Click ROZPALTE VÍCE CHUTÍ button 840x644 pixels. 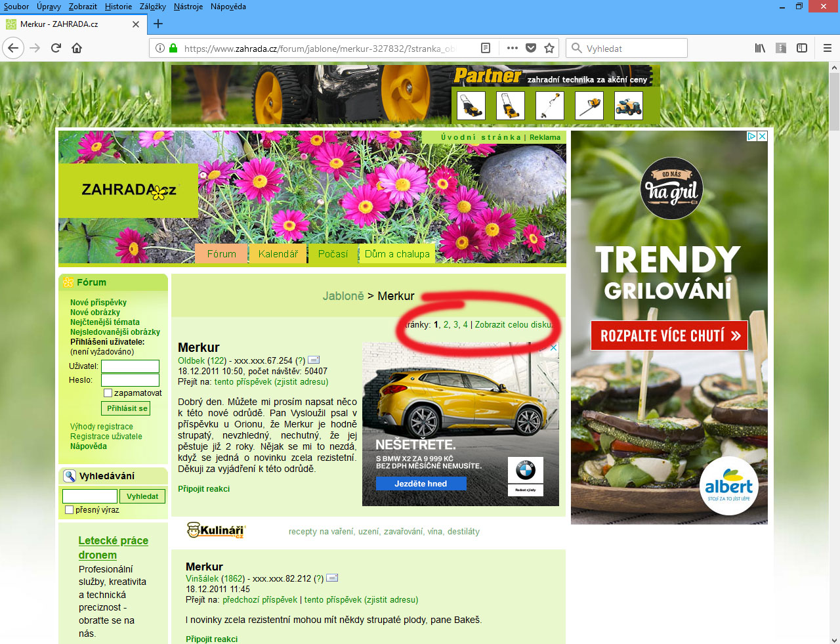click(x=669, y=335)
